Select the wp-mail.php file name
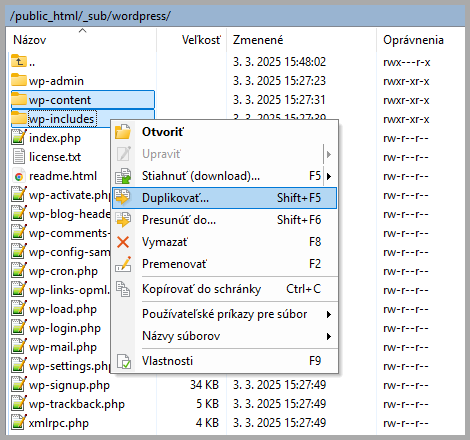The image size is (470, 440). click(x=63, y=347)
